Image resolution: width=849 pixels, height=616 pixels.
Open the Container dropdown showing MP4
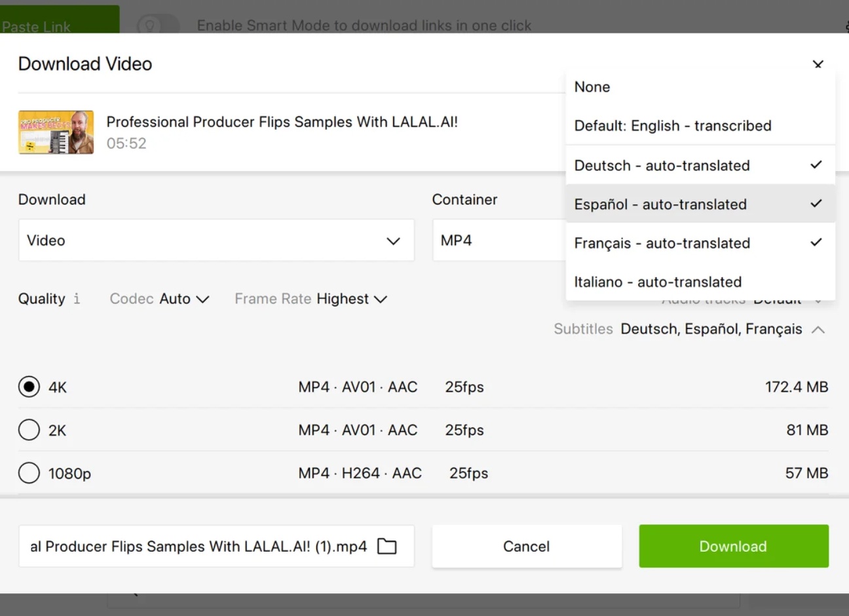coord(499,241)
